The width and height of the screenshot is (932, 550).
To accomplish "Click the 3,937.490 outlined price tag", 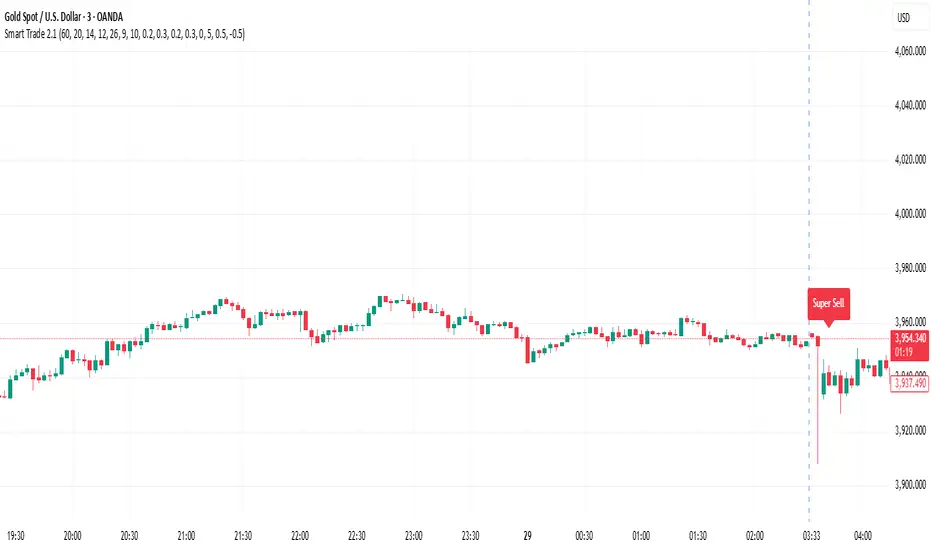I will (910, 383).
